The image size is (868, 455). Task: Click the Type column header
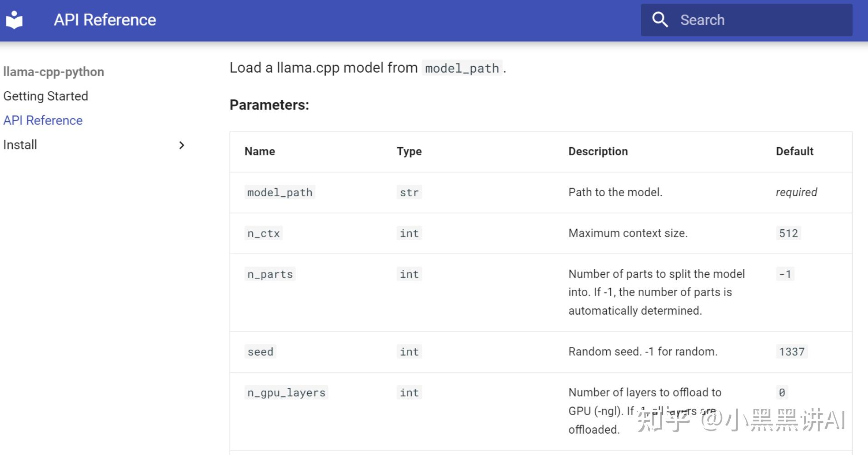[x=409, y=152]
